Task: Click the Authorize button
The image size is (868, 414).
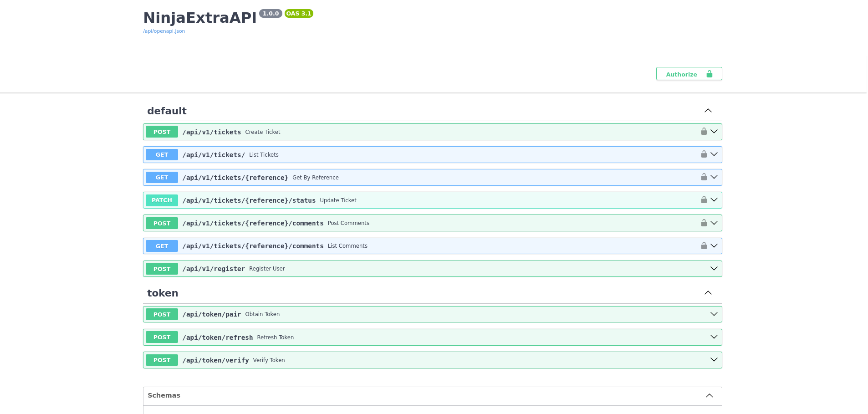Action: tap(689, 74)
